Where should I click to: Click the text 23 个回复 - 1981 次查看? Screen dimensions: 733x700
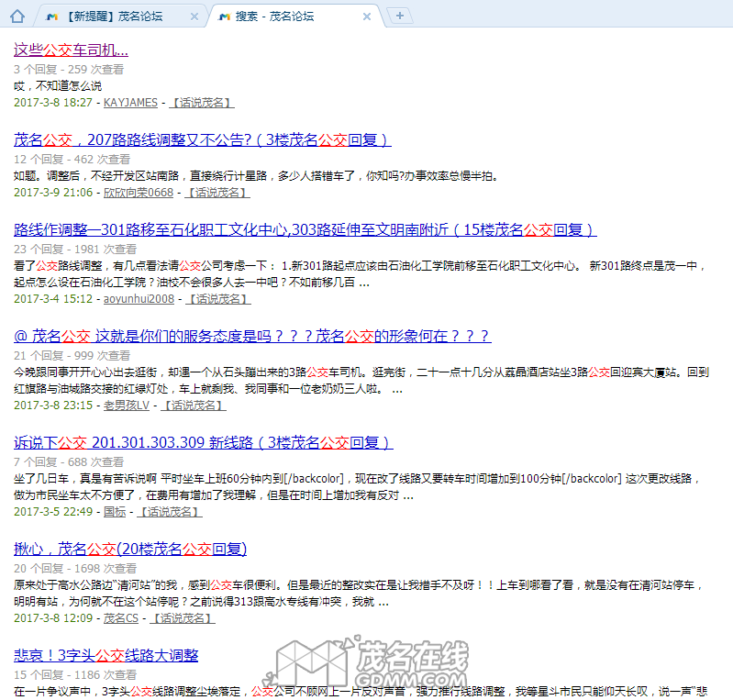pyautogui.click(x=75, y=249)
